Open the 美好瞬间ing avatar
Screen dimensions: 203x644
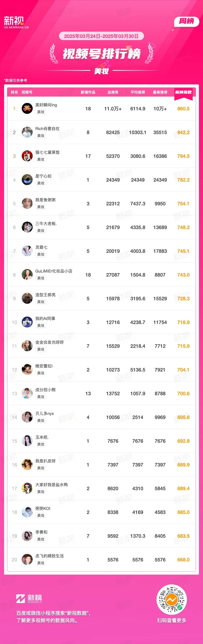click(27, 109)
